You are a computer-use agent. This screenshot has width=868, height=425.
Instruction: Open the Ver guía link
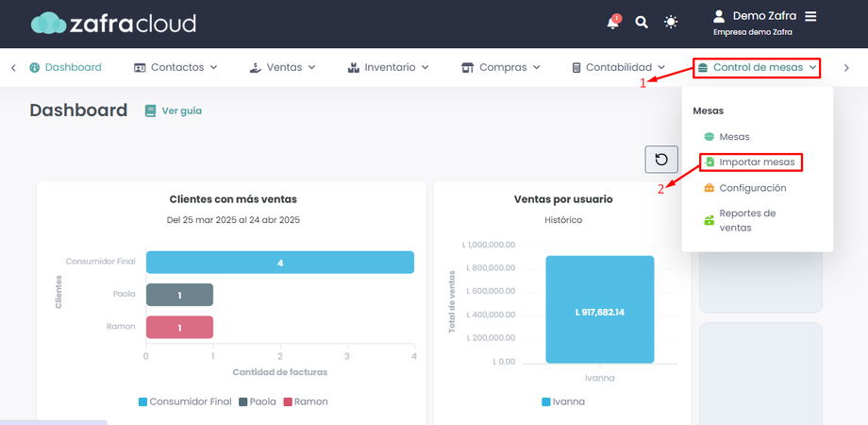coord(174,110)
